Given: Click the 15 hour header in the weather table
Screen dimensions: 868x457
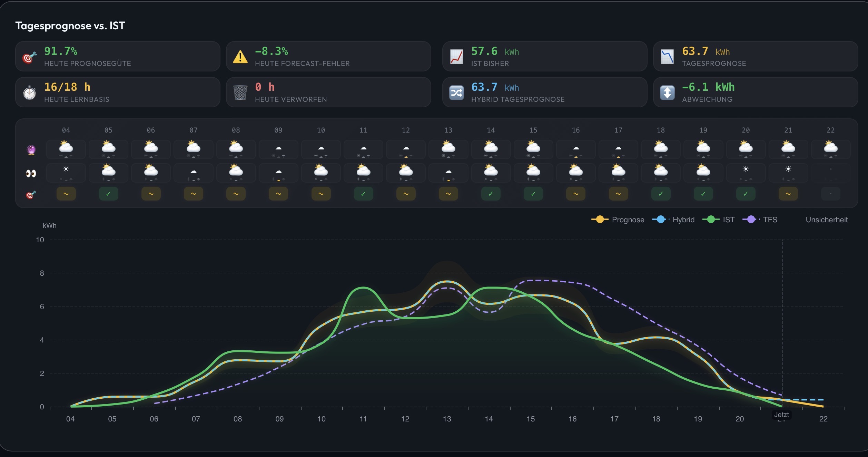Looking at the screenshot, I should (533, 130).
